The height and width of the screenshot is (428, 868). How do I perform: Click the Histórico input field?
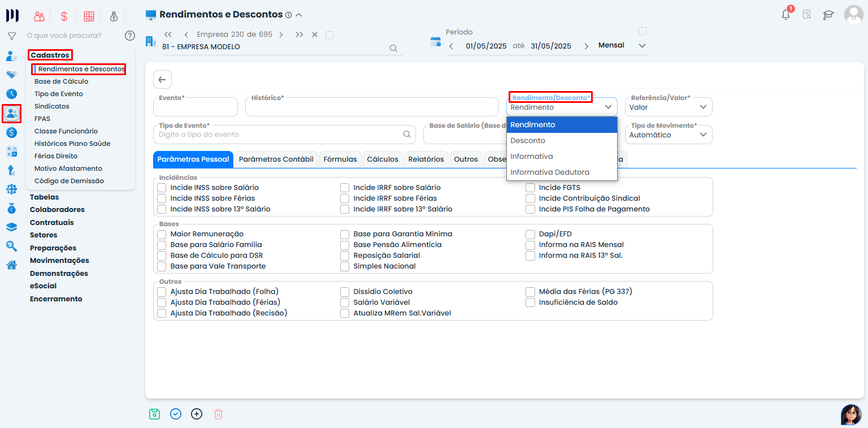(372, 108)
